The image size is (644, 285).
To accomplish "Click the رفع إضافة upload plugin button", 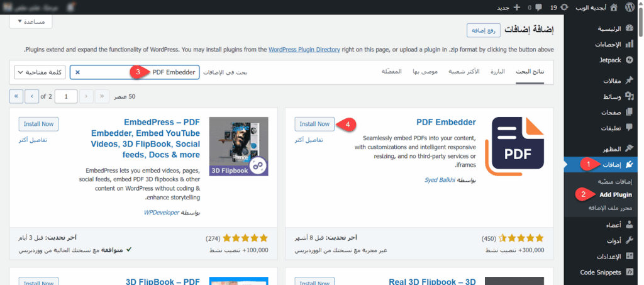I will click(x=483, y=30).
